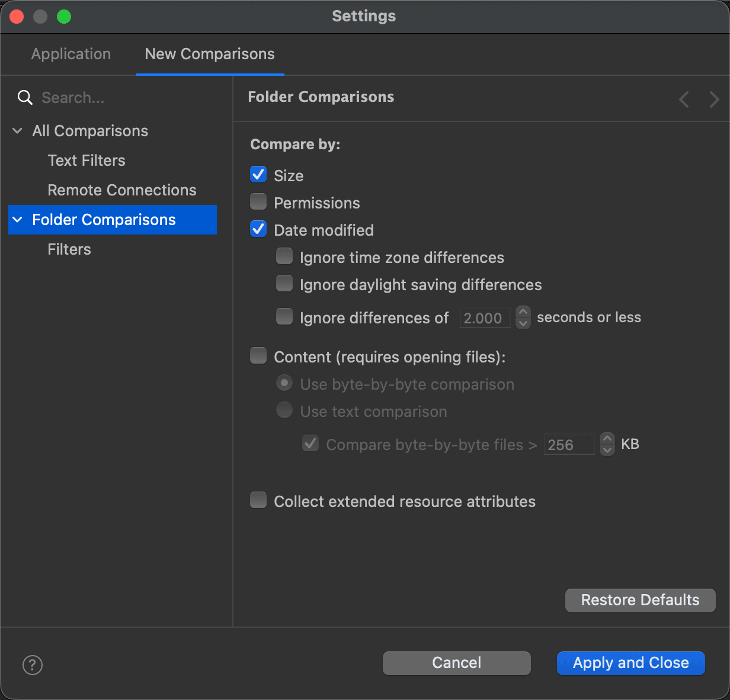The width and height of the screenshot is (730, 700).
Task: Click the Compare by: label
Action: [295, 145]
